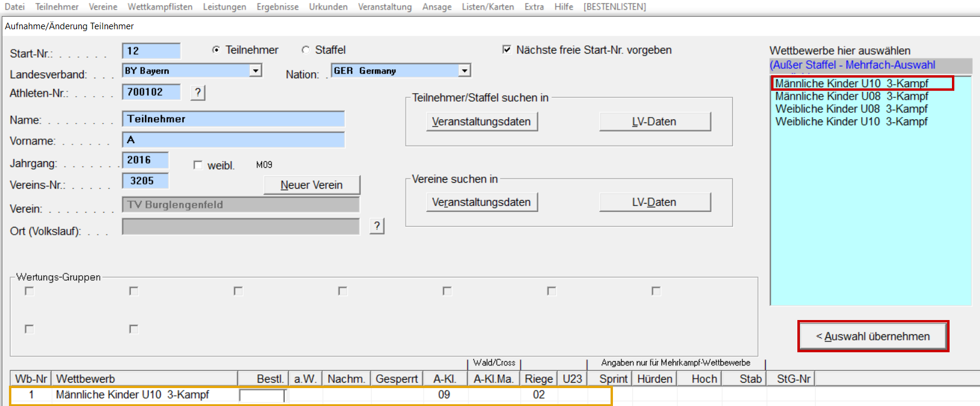Click into the Vorname input field
Viewport: 980px width, 406px height.
(233, 140)
